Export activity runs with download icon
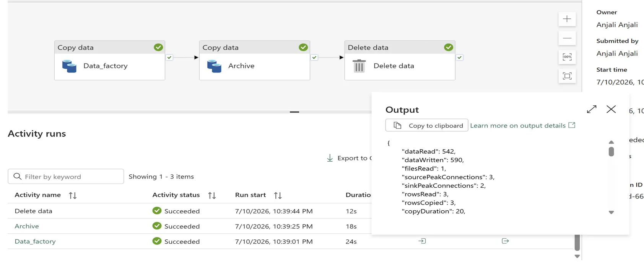The image size is (644, 272). (x=330, y=158)
